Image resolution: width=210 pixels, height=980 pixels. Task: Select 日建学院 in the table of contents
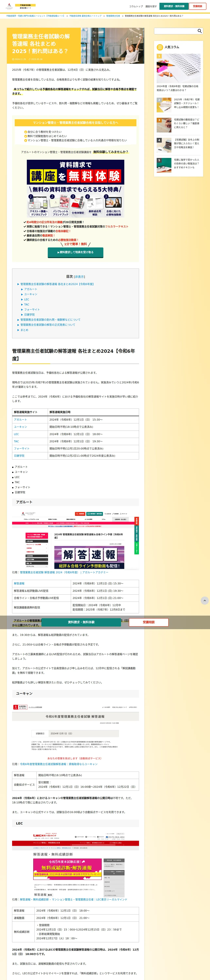click(29, 315)
